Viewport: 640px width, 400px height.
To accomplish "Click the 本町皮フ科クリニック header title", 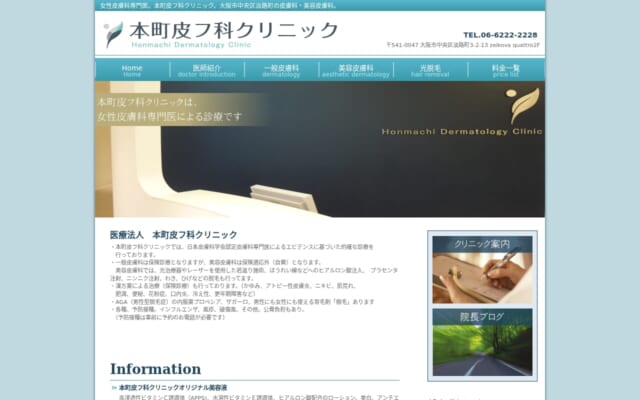I will (x=233, y=31).
